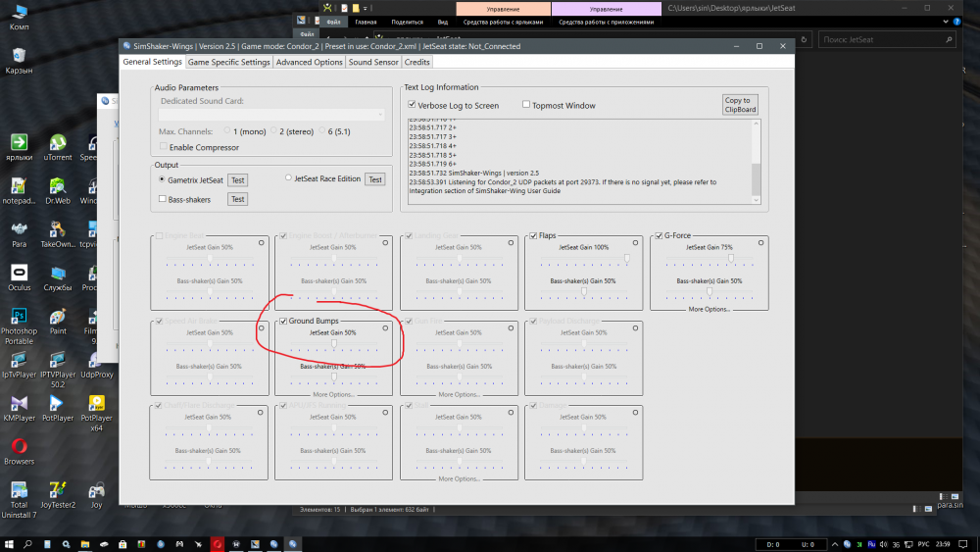The width and height of the screenshot is (980, 552).
Task: Switch to Opera in the taskbar
Action: tap(217, 544)
